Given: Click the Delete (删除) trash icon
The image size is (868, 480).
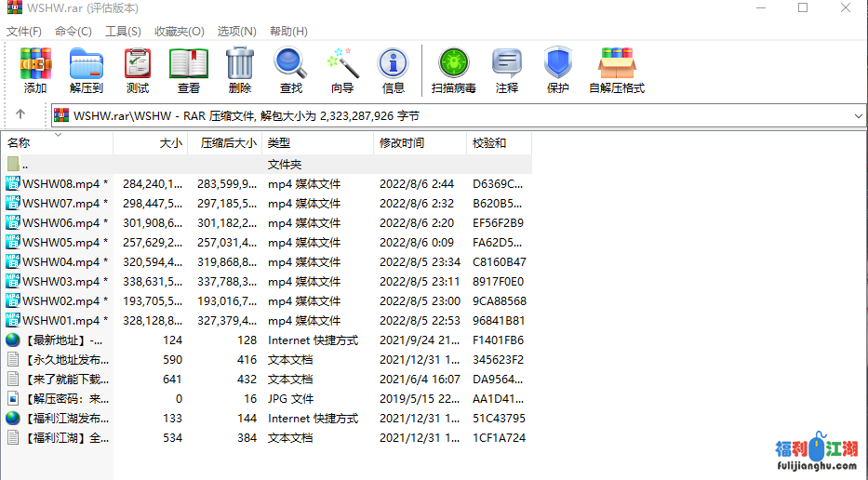Looking at the screenshot, I should pos(239,70).
